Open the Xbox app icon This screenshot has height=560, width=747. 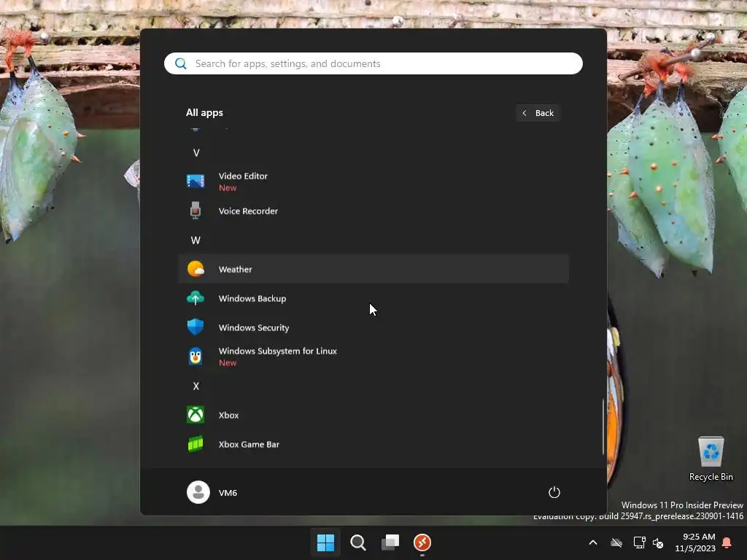coord(196,415)
